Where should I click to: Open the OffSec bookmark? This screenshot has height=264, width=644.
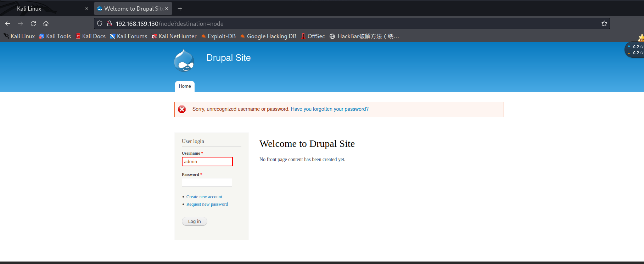313,36
